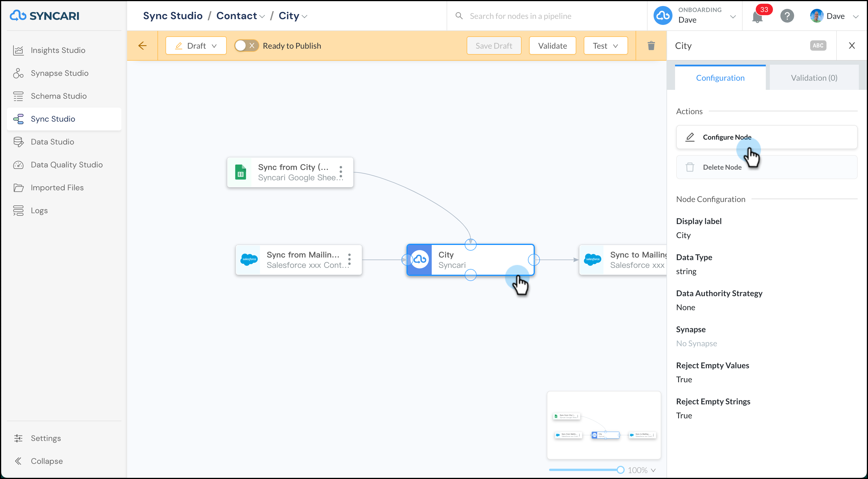This screenshot has height=479, width=868.
Task: Click the ABC data type badge
Action: point(818,45)
